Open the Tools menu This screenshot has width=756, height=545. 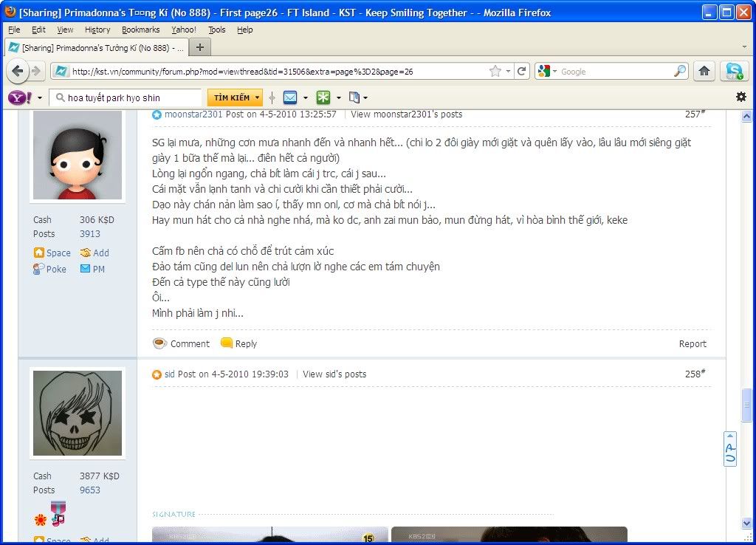click(x=217, y=30)
